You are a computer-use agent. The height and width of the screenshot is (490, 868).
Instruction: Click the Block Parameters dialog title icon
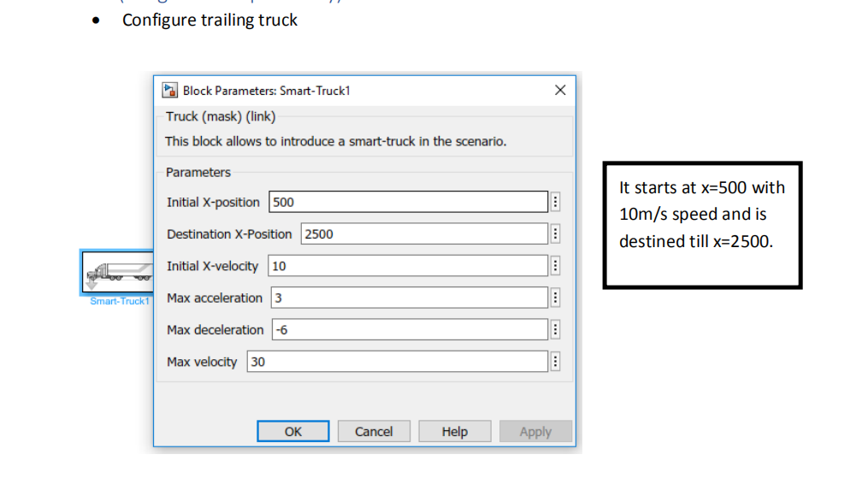[x=171, y=90]
